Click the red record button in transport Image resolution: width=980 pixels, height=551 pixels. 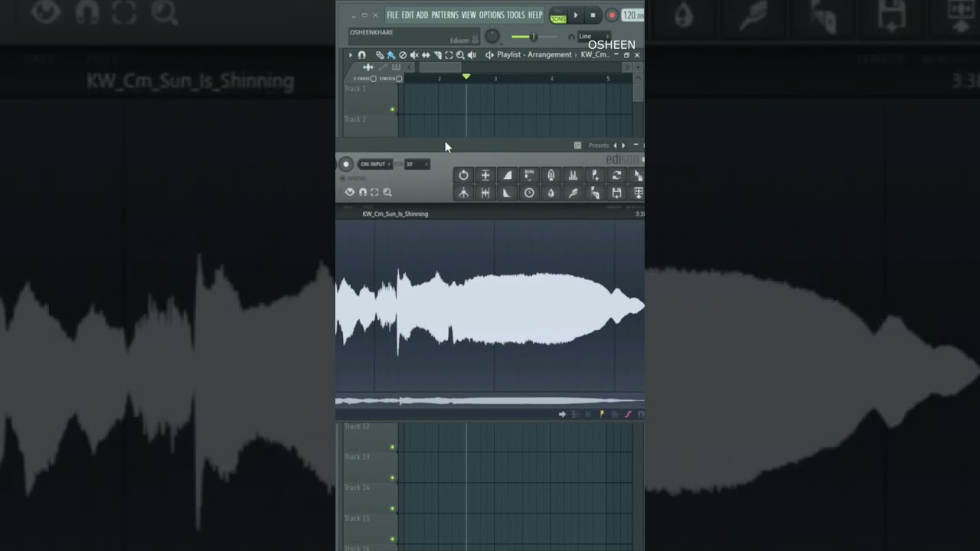point(612,15)
